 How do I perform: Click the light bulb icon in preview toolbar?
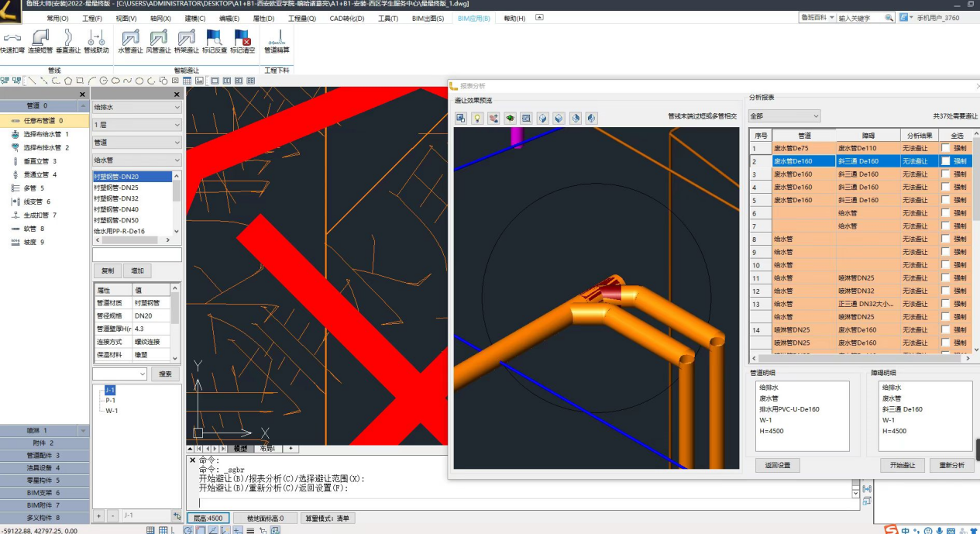[477, 118]
